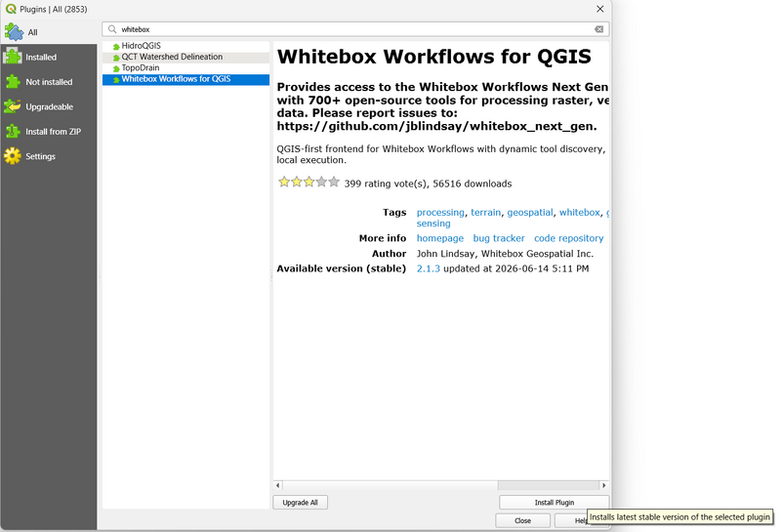The height and width of the screenshot is (532, 781).
Task: Open the Installed plugins tab
Action: pyautogui.click(x=48, y=58)
